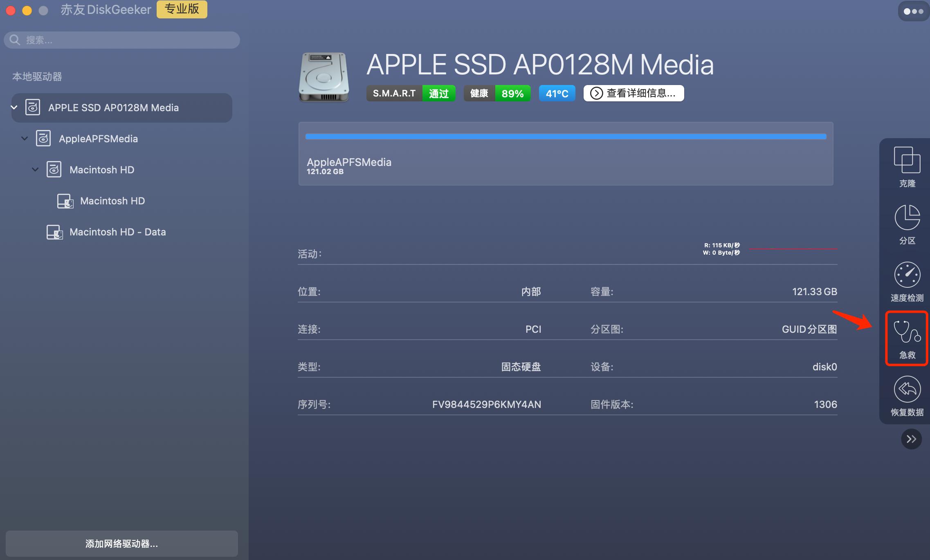Viewport: 930px width, 560px height.
Task: Click the blue AppleAPFSMedia partition bar
Action: pos(566,137)
